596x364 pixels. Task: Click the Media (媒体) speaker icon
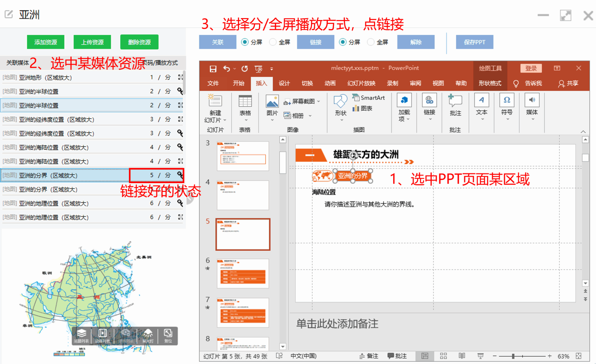click(532, 100)
